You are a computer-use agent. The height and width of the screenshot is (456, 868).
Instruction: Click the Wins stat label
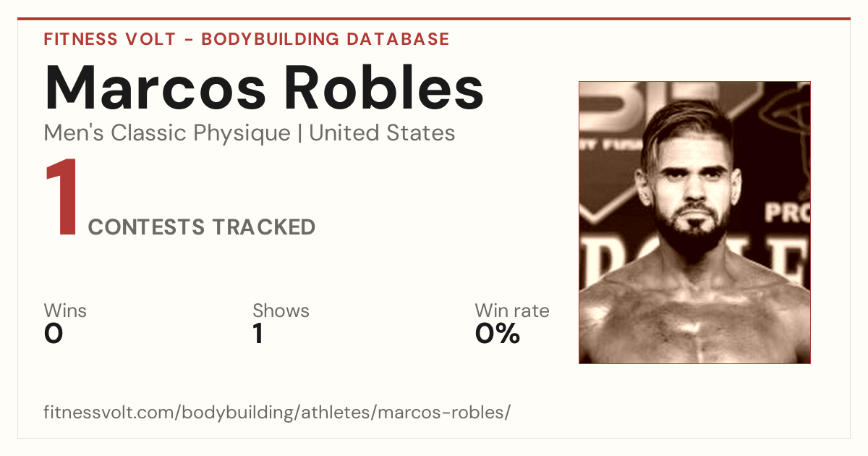(x=65, y=311)
